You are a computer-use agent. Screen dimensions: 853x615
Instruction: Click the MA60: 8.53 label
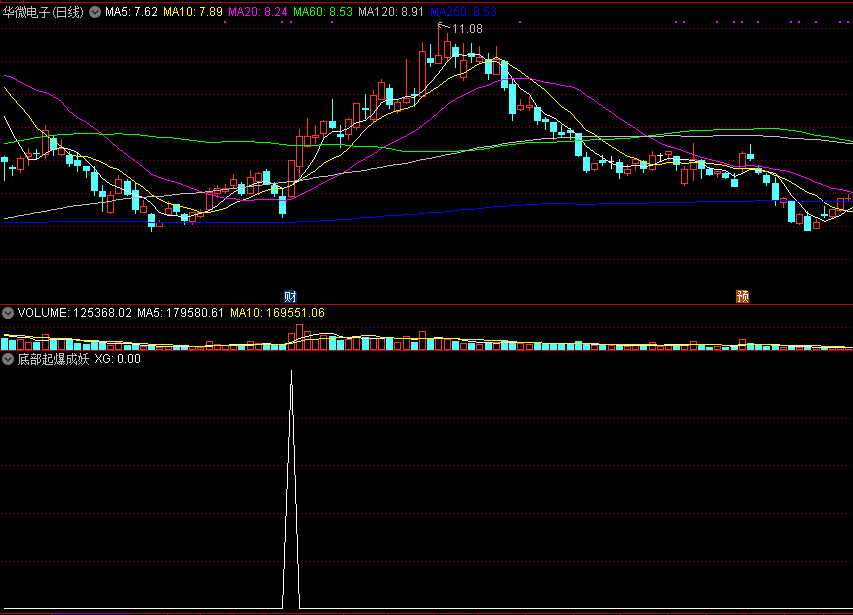pyautogui.click(x=323, y=12)
